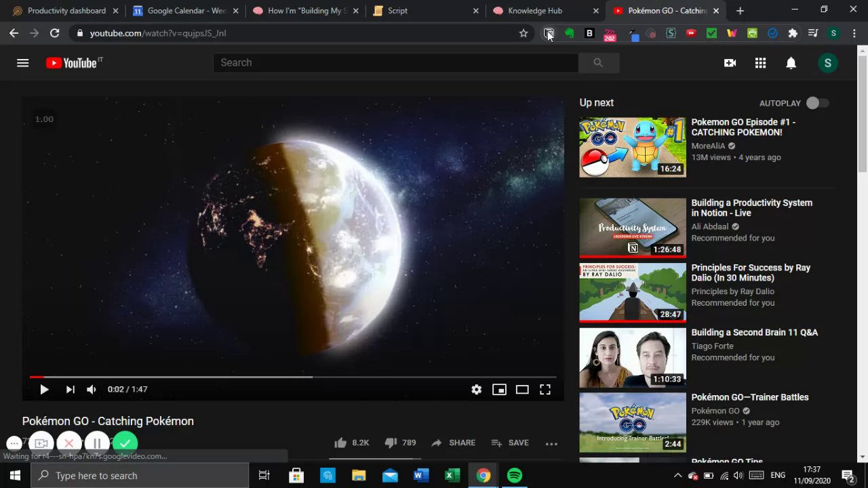868x488 pixels.
Task: Click the SHARE button
Action: [453, 443]
